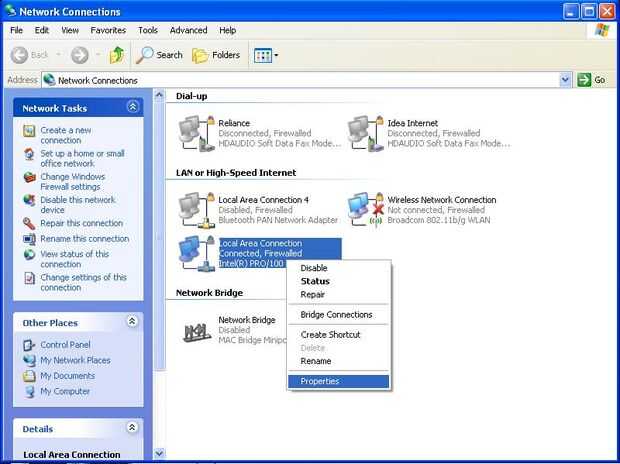620x464 pixels.
Task: Open the Help menu
Action: click(227, 30)
